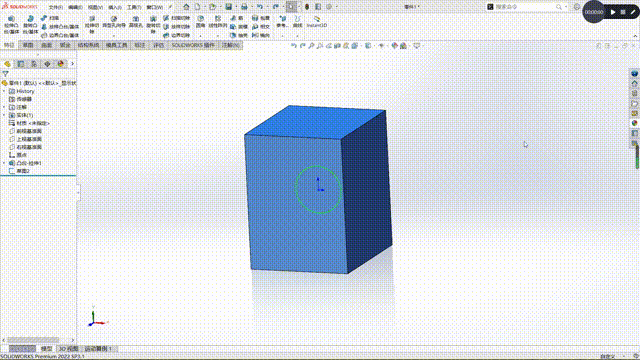This screenshot has height=360, width=640.
Task: Start the screen recorder play button
Action: point(613,12)
